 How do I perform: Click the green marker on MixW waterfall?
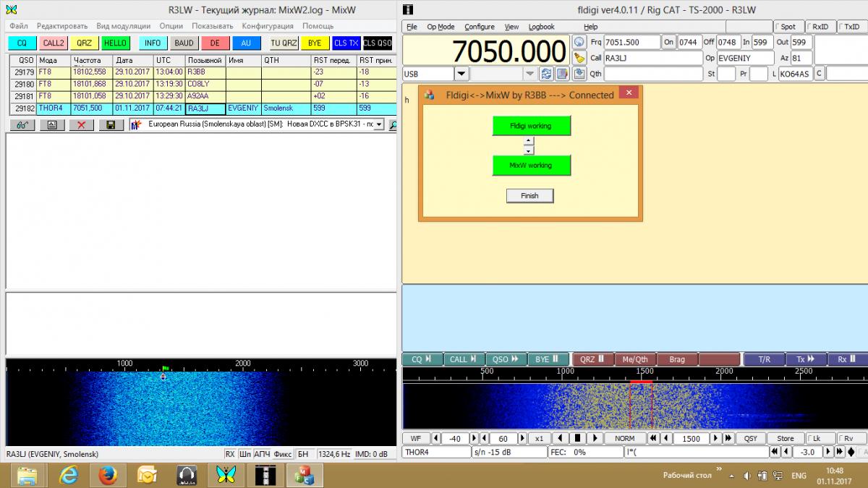click(x=165, y=369)
